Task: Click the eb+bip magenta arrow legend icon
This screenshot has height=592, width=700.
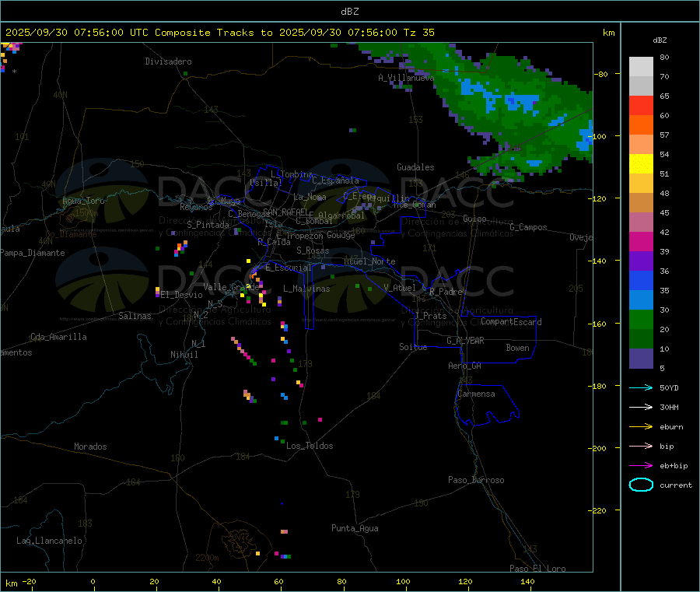Action: pyautogui.click(x=641, y=465)
